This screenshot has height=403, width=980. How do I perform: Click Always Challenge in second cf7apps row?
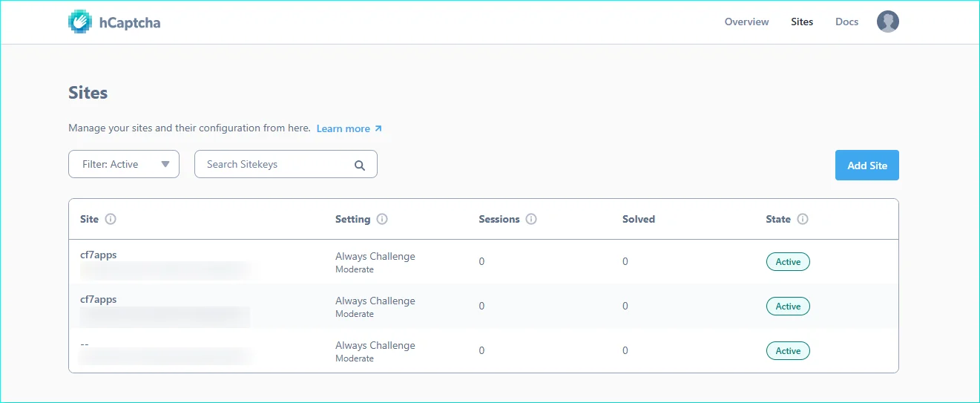(375, 301)
